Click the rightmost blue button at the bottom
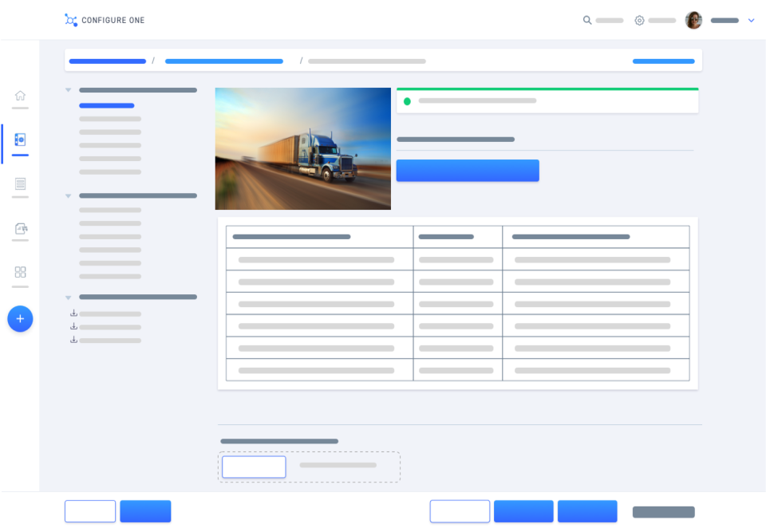The width and height of the screenshot is (766, 532). coord(587,511)
